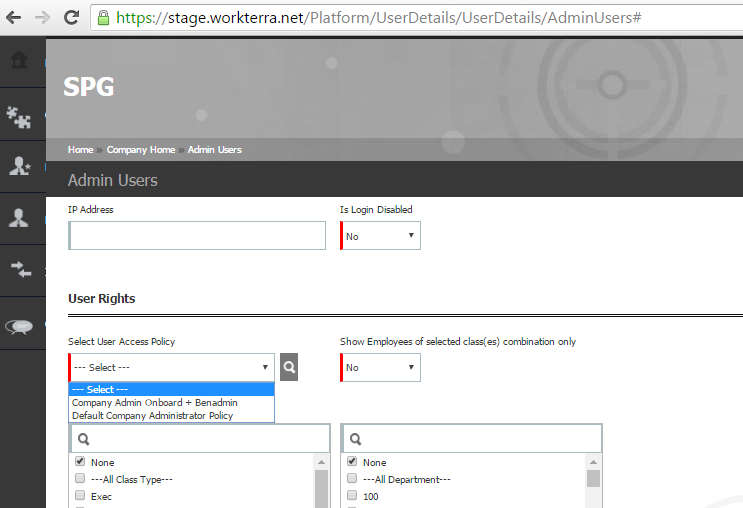Click the home building icon in sidebar
743x508 pixels.
click(x=19, y=61)
